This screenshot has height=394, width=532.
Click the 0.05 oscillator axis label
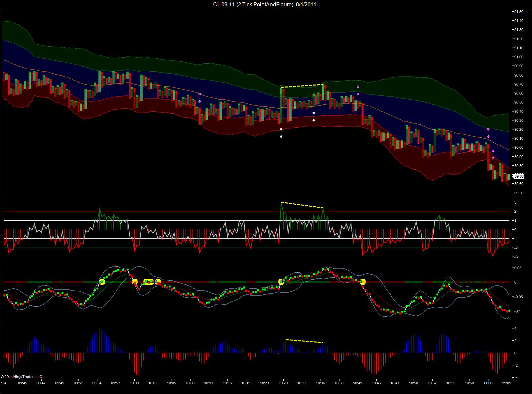pyautogui.click(x=518, y=268)
